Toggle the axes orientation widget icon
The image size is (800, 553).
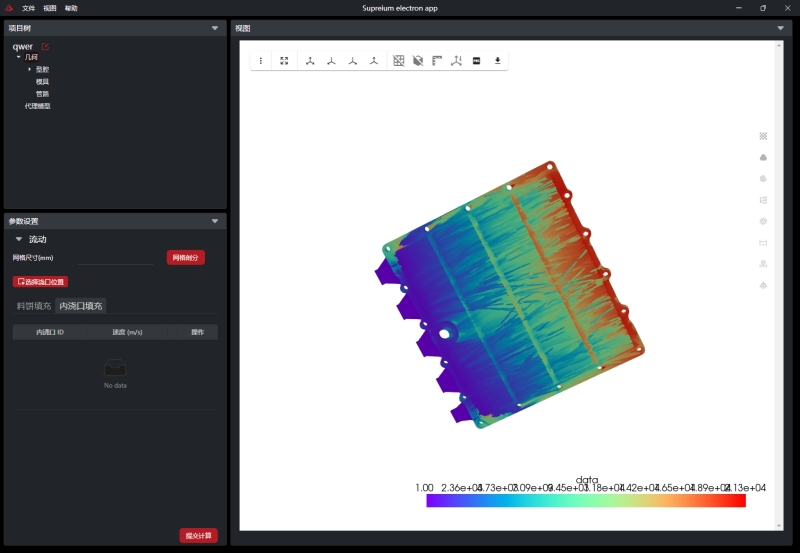pyautogui.click(x=457, y=61)
